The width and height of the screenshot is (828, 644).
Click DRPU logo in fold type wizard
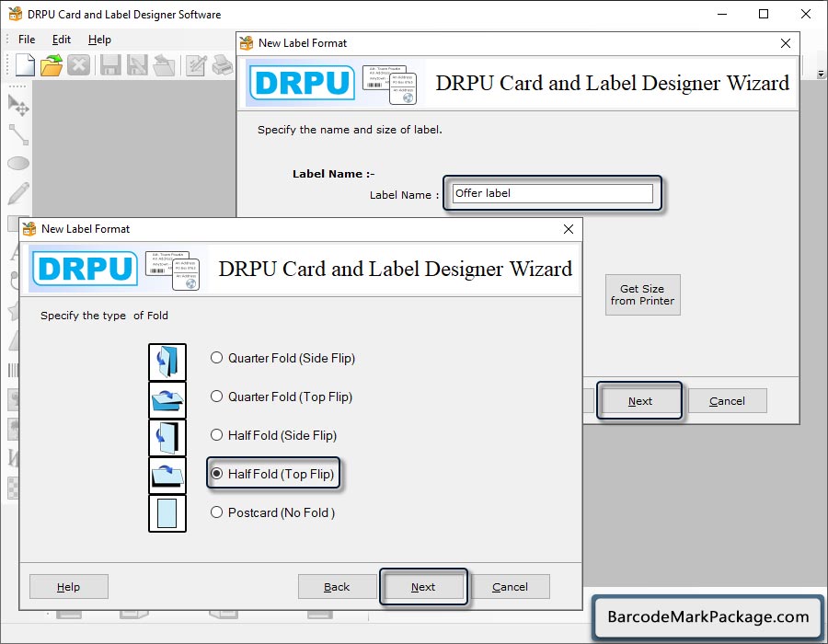pyautogui.click(x=85, y=269)
